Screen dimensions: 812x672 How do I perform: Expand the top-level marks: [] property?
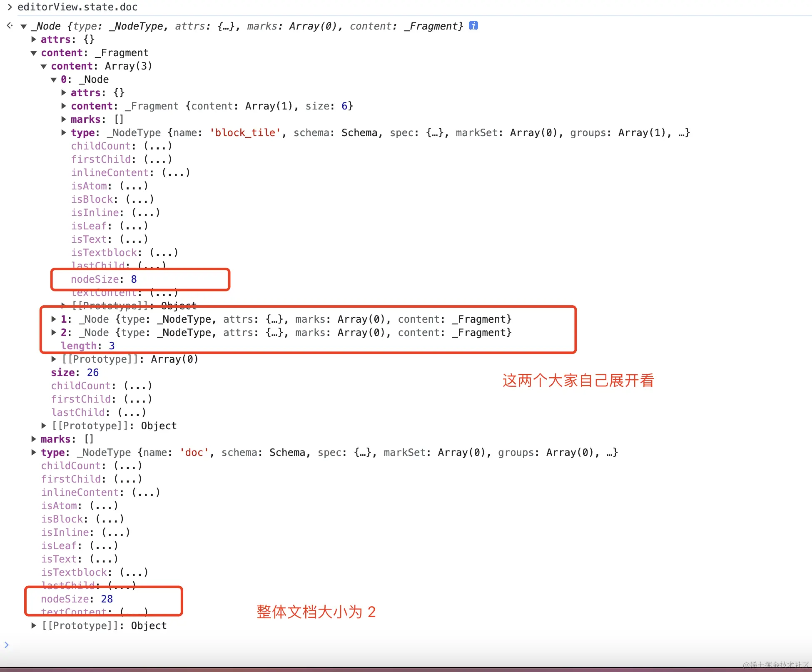(34, 439)
